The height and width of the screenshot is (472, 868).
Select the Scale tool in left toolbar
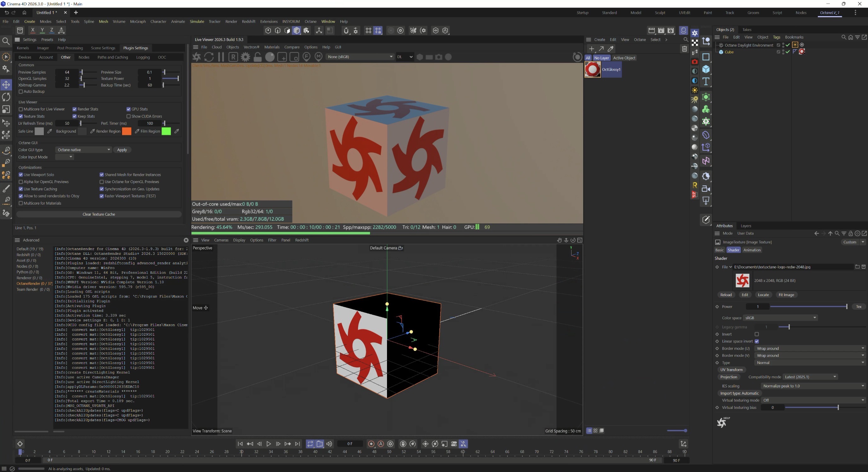(6, 110)
